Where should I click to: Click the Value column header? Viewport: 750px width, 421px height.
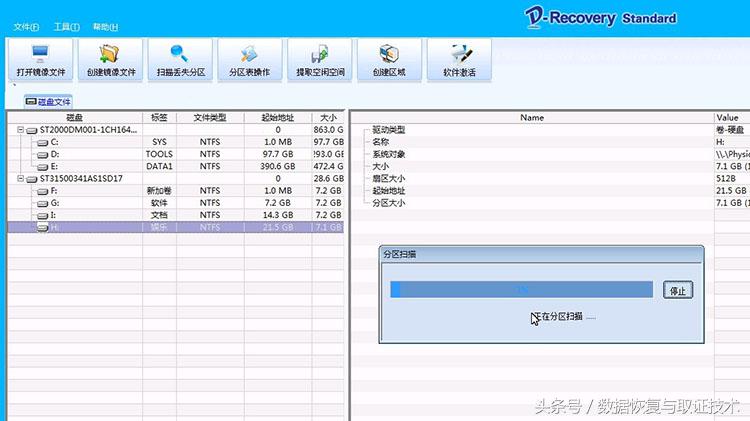coord(732,117)
